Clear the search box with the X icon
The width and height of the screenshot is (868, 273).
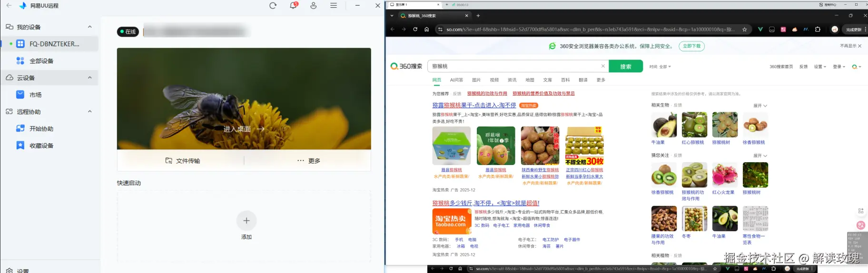603,66
